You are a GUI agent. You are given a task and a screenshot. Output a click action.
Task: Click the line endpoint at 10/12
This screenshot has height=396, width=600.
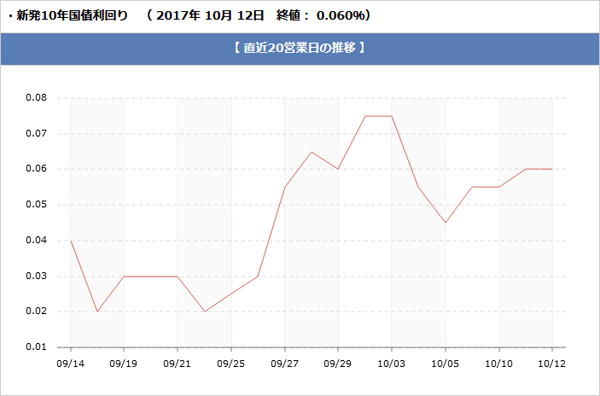coord(551,169)
